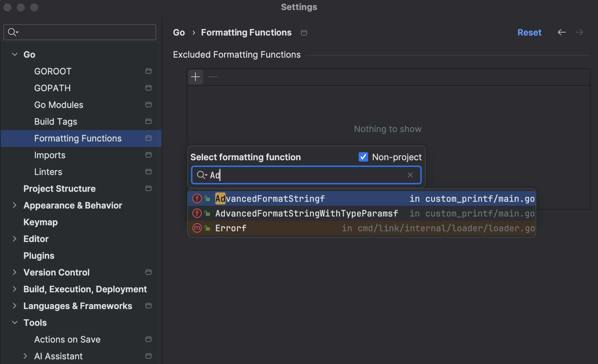Screen dimensions: 598x364
Task: Uncheck the Non-project checkbox
Action: tap(363, 157)
